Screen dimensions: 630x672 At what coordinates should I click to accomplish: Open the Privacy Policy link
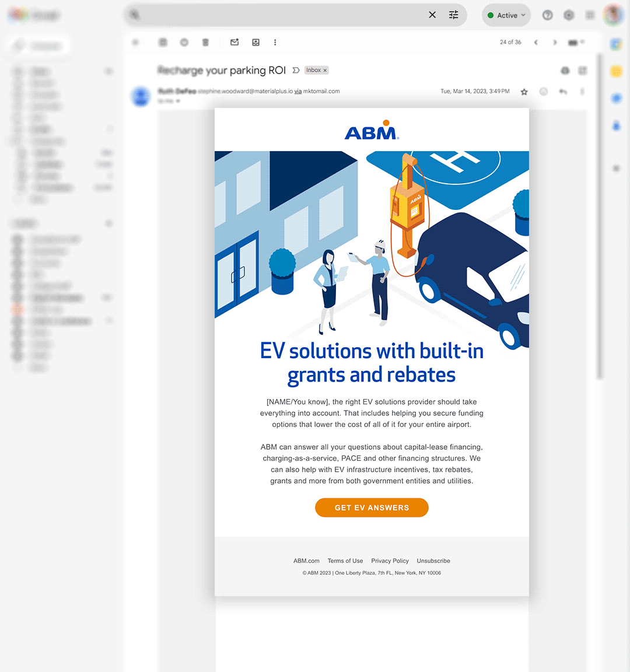[x=390, y=561]
